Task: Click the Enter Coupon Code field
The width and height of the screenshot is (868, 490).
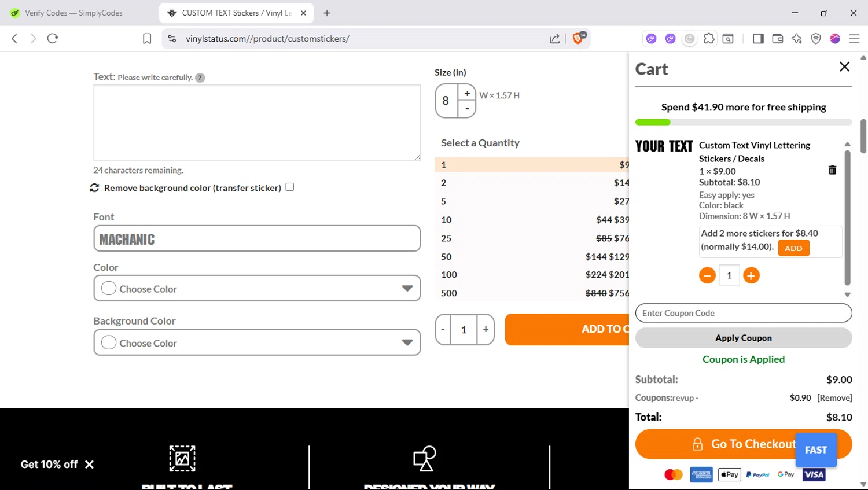Action: [x=744, y=313]
